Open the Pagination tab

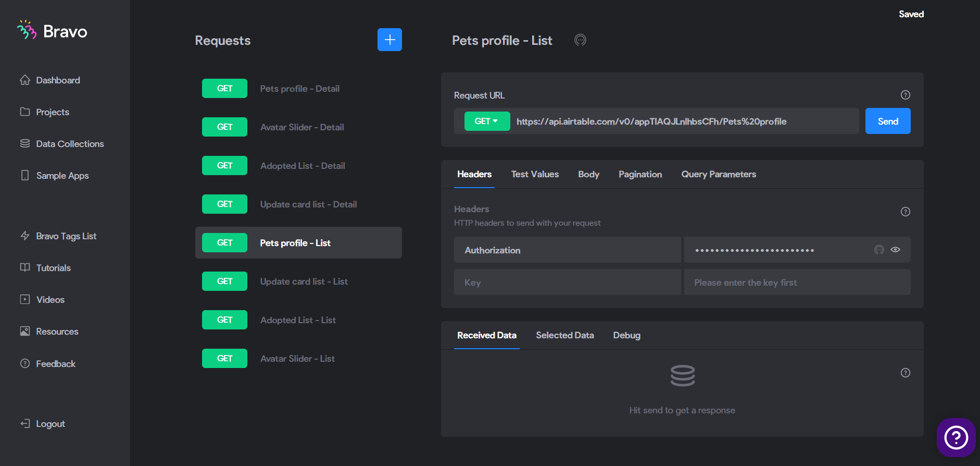640,174
